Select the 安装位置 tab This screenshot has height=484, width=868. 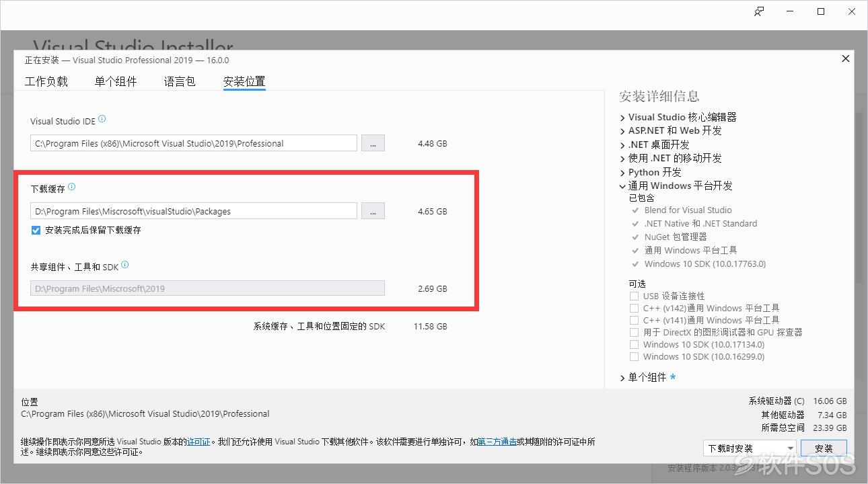[244, 81]
